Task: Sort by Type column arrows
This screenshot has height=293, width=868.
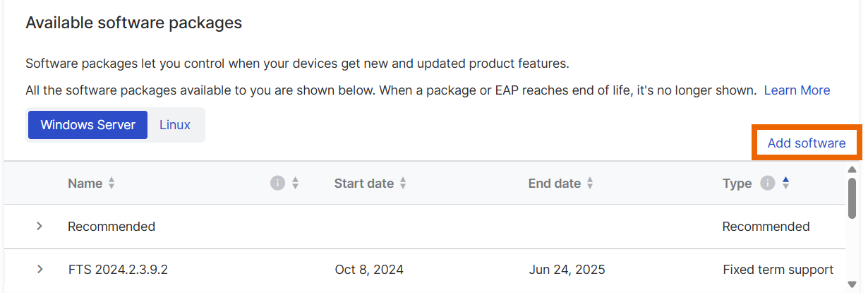Action: click(x=785, y=184)
